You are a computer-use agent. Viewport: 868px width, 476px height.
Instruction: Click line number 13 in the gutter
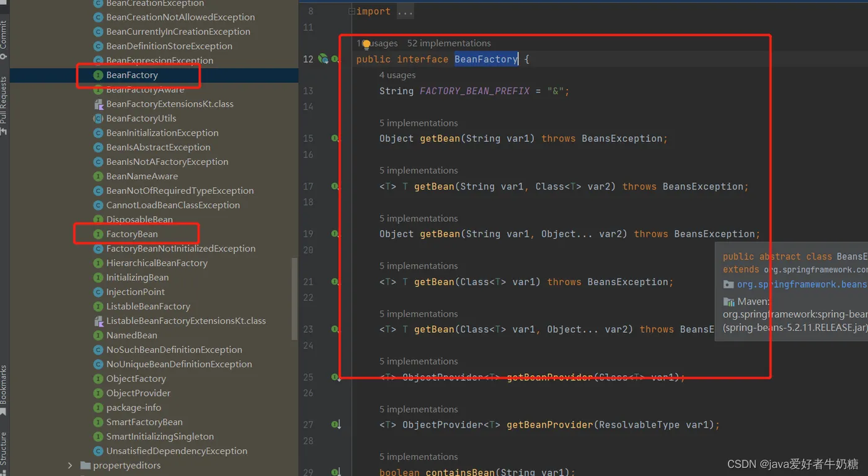point(308,91)
